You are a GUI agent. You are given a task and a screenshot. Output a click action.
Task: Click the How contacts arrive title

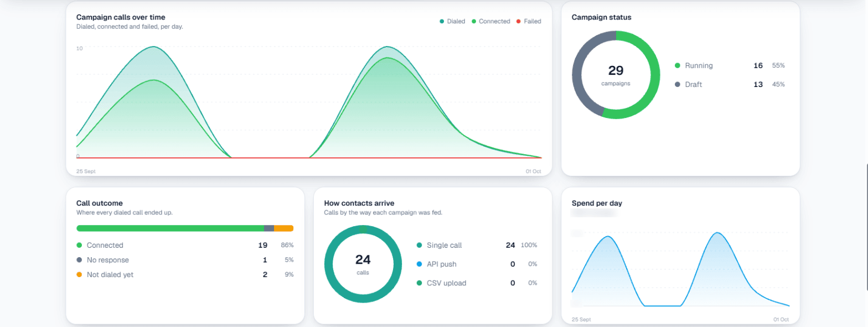359,203
